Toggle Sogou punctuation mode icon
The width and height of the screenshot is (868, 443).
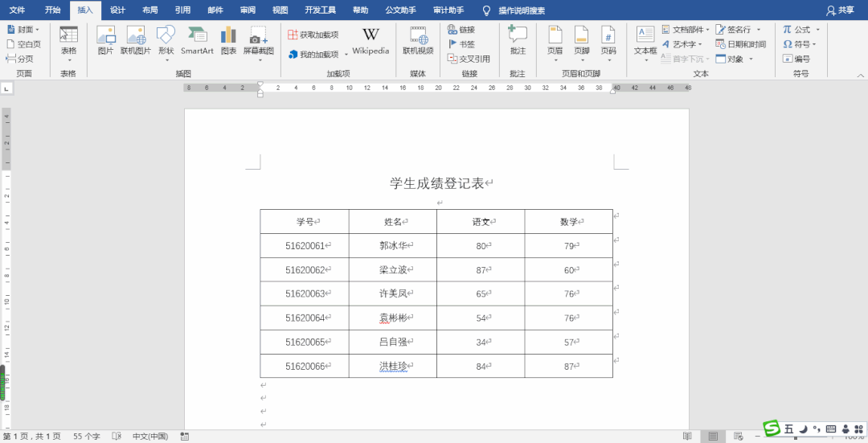[x=816, y=429]
